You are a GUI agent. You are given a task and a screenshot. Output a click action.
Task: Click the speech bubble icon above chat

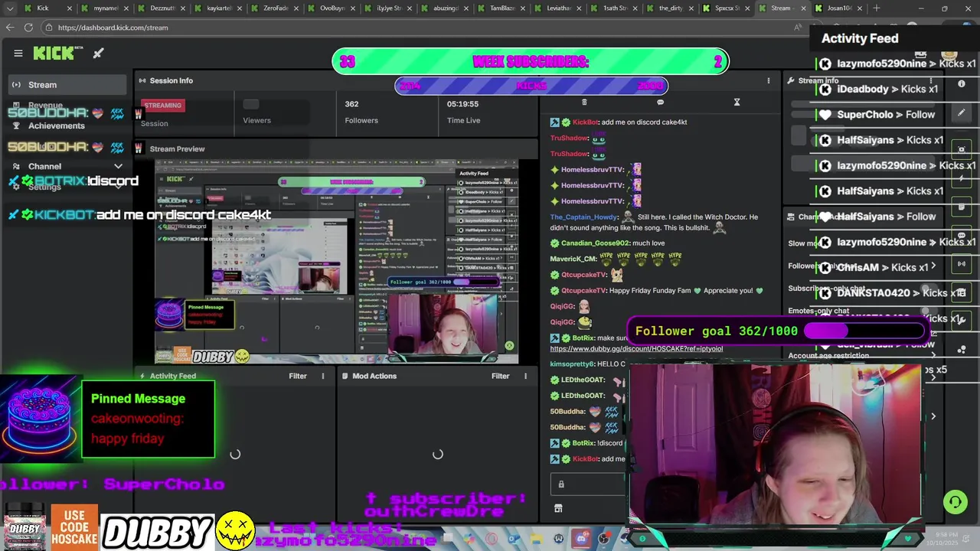[660, 102]
